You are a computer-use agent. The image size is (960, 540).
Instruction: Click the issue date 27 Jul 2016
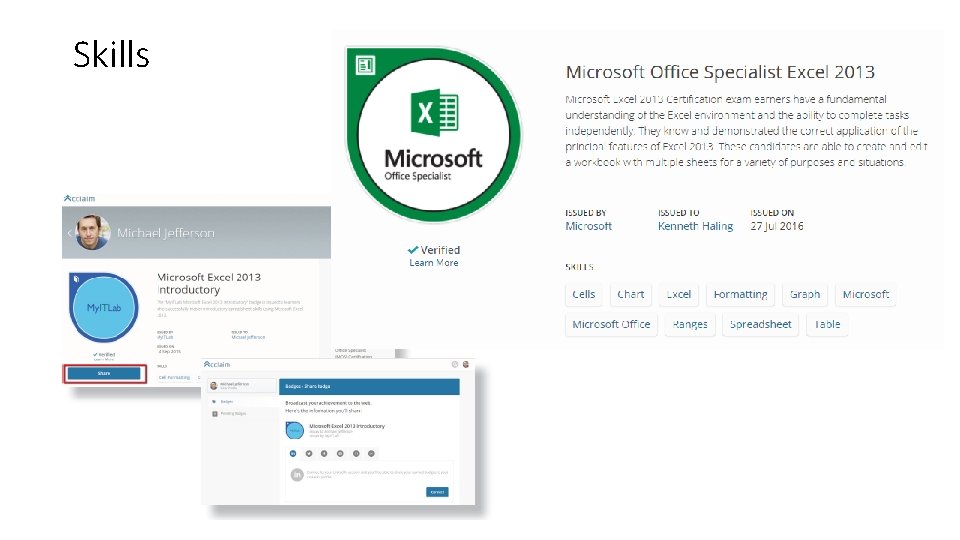point(777,226)
